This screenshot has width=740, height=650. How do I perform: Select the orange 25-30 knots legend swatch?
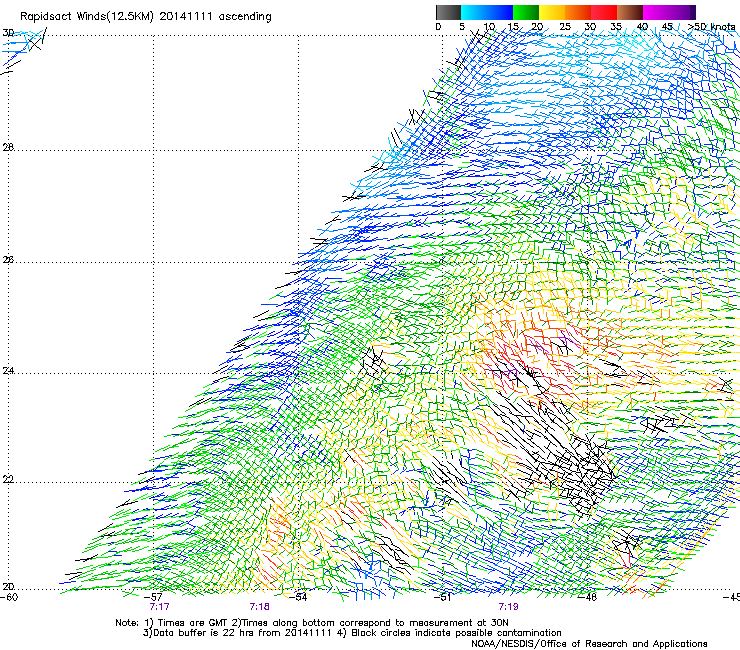pyautogui.click(x=578, y=12)
